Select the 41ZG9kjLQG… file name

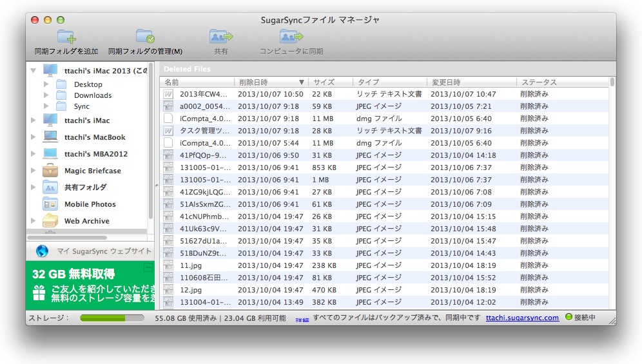[205, 191]
